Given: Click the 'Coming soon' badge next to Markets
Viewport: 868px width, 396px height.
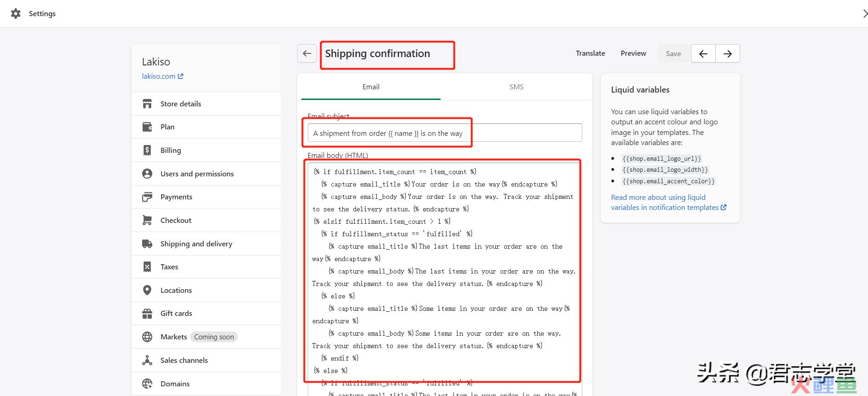Looking at the screenshot, I should click(214, 337).
